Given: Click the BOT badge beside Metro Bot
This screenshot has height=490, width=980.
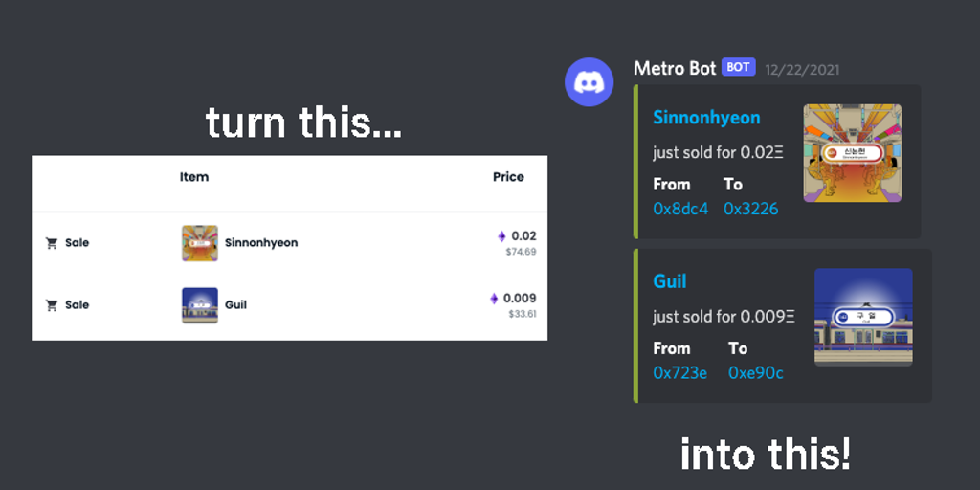Looking at the screenshot, I should [x=738, y=67].
